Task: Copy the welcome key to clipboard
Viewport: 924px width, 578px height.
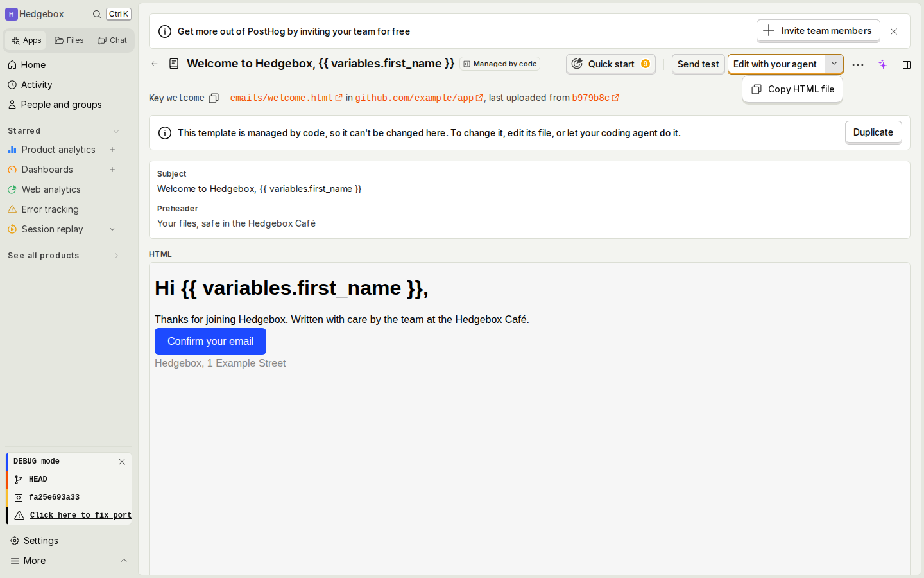Action: tap(214, 98)
